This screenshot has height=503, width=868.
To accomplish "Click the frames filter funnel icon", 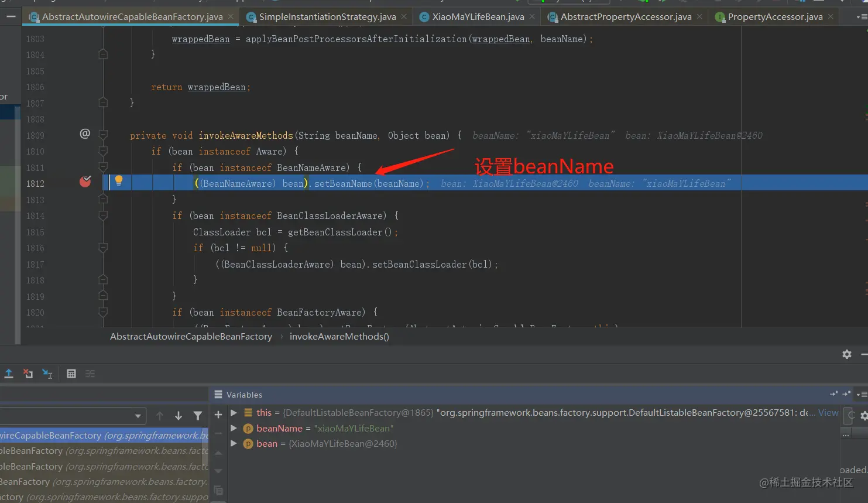I will pos(198,416).
